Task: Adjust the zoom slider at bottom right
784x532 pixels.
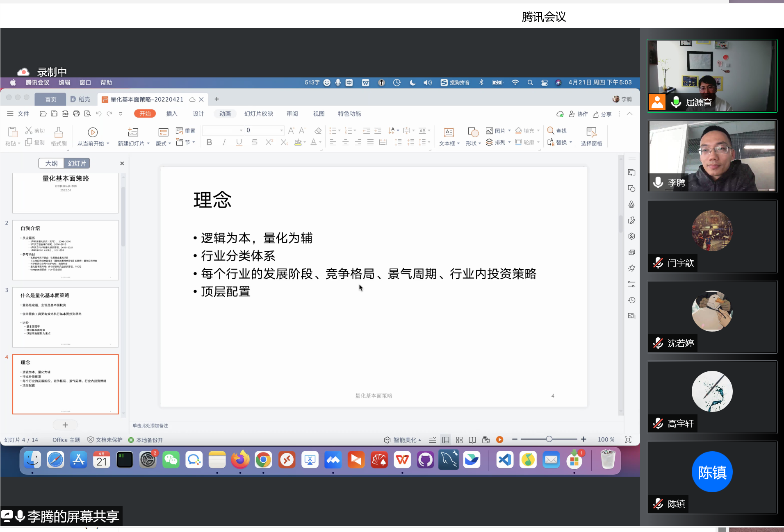Action: click(549, 439)
